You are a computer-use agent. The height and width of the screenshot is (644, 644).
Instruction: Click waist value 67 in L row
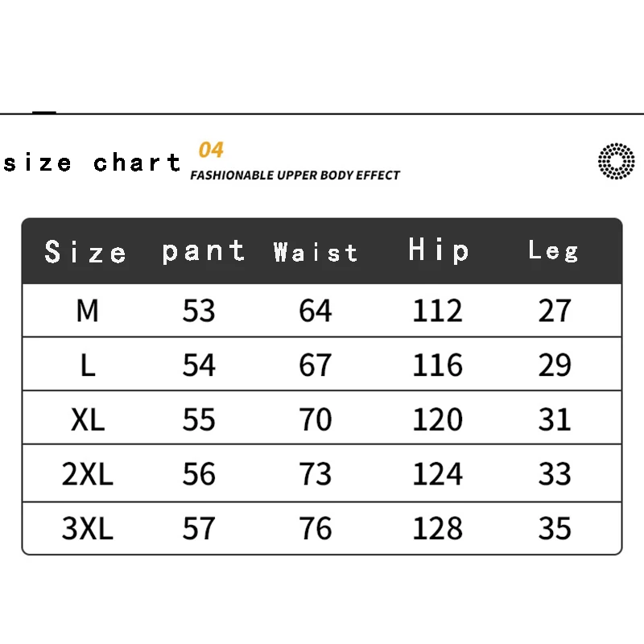coord(315,365)
